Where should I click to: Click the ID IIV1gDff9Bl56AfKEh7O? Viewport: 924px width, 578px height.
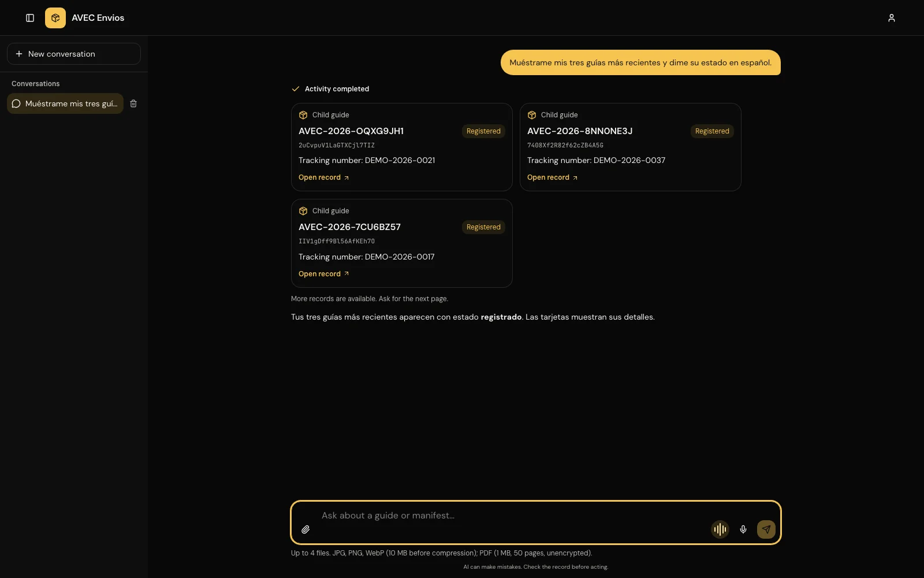(337, 242)
